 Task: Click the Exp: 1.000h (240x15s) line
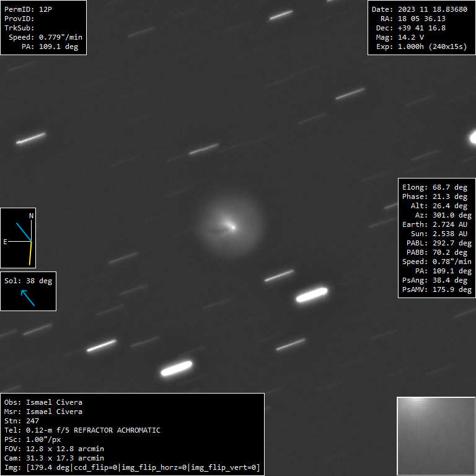point(421,46)
